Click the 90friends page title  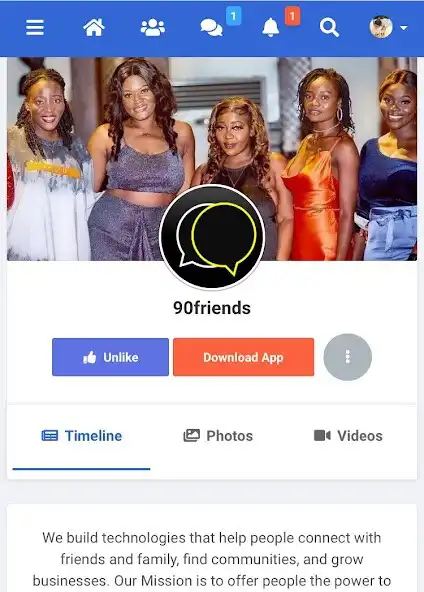[x=212, y=308]
